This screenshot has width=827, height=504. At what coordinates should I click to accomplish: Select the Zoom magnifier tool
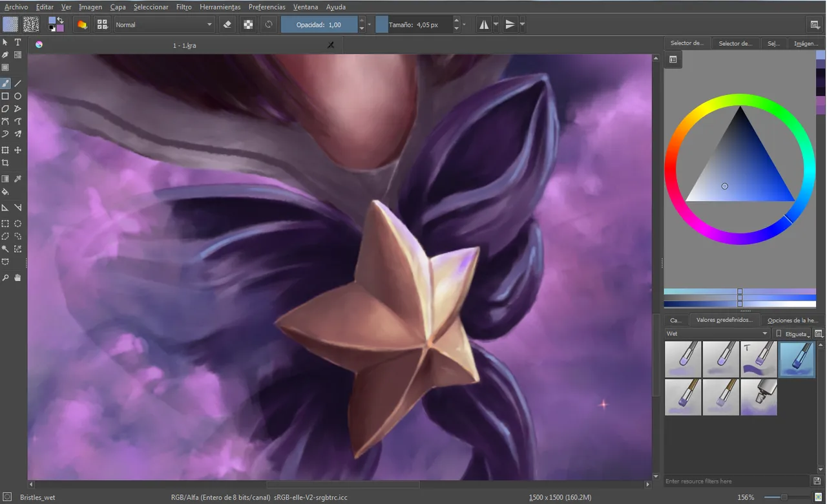click(5, 277)
